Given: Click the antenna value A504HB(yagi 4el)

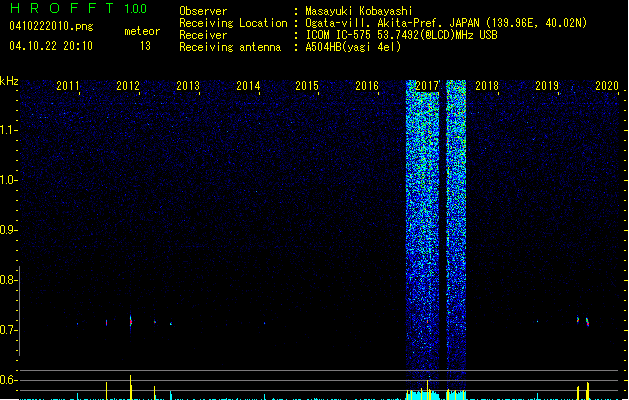Looking at the screenshot, I should (x=353, y=47).
